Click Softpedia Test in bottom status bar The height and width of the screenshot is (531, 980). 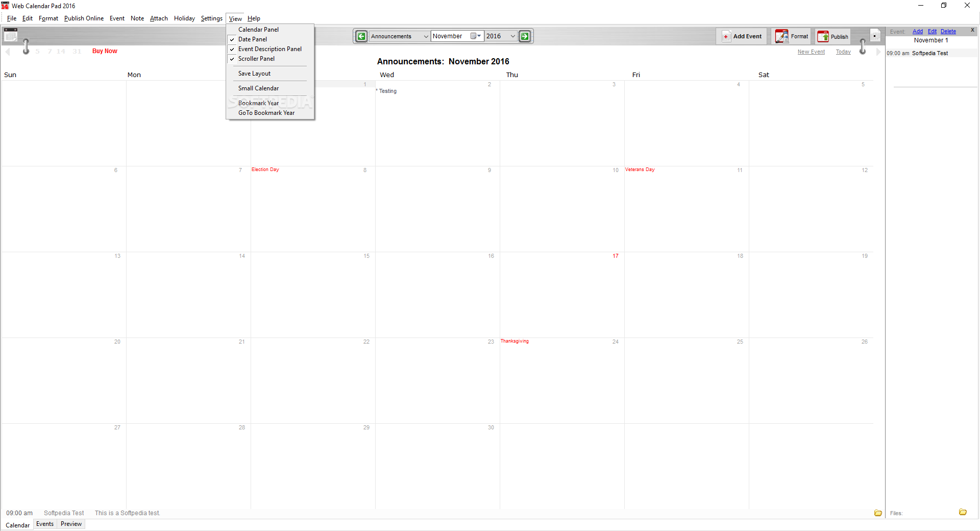[64, 513]
